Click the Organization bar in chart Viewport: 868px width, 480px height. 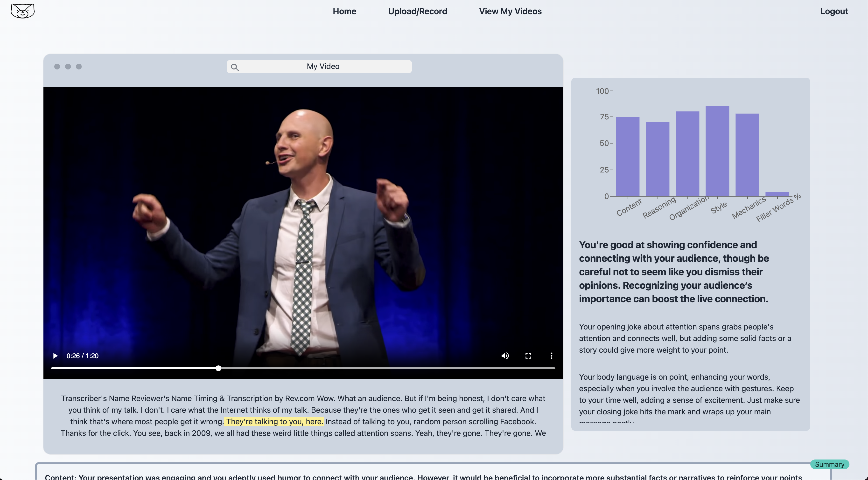point(687,154)
